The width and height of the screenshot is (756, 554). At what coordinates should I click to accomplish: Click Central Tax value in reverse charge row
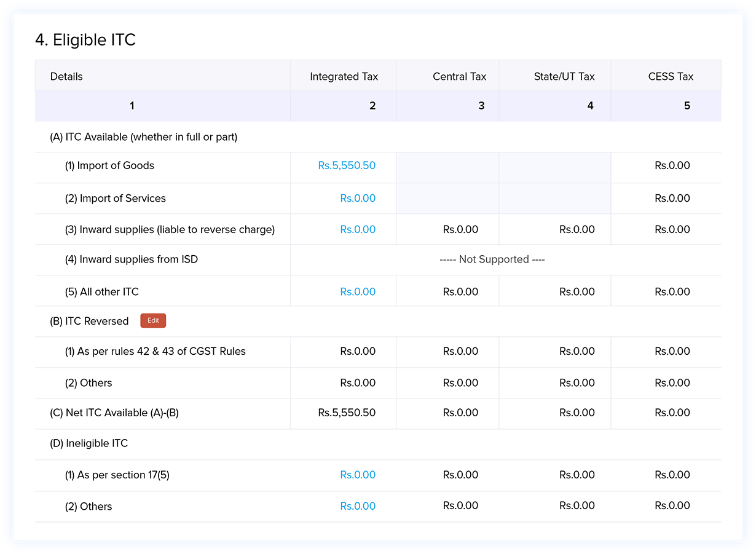point(460,229)
